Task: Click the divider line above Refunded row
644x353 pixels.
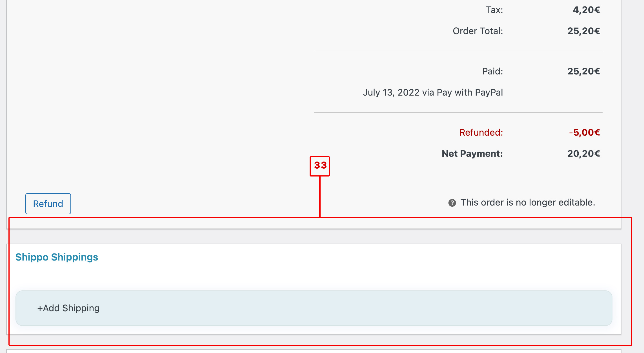Action: coord(458,112)
